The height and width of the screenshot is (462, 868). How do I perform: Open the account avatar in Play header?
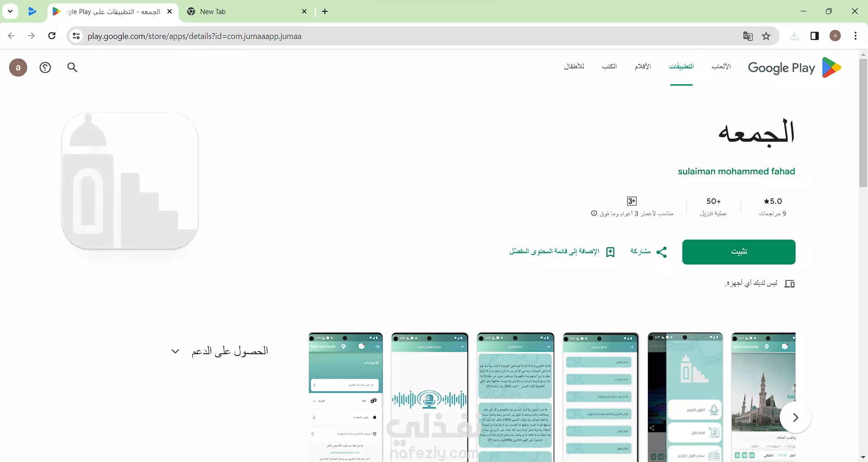pyautogui.click(x=18, y=67)
